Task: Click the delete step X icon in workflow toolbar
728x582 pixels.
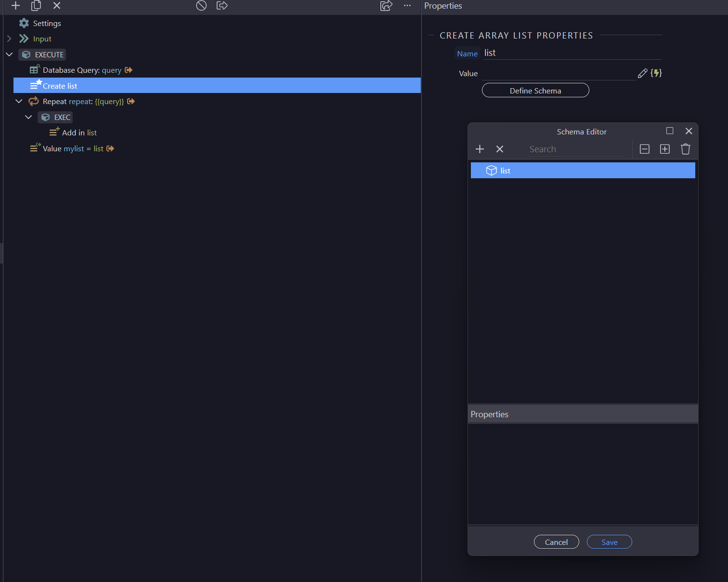Action: point(57,5)
